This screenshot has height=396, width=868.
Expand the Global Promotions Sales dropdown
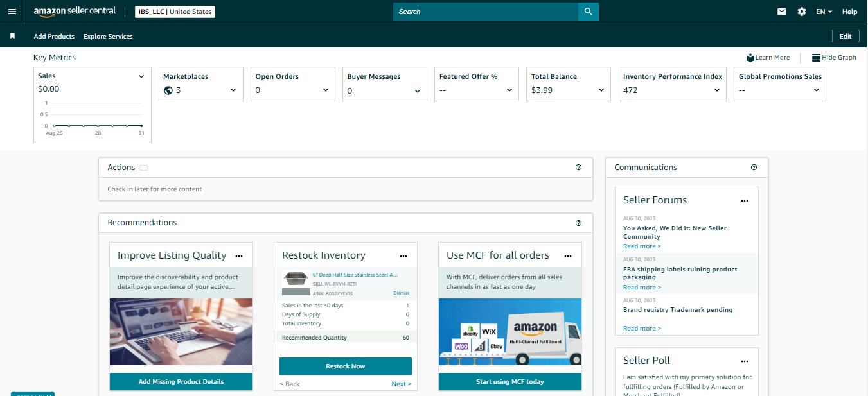click(817, 90)
